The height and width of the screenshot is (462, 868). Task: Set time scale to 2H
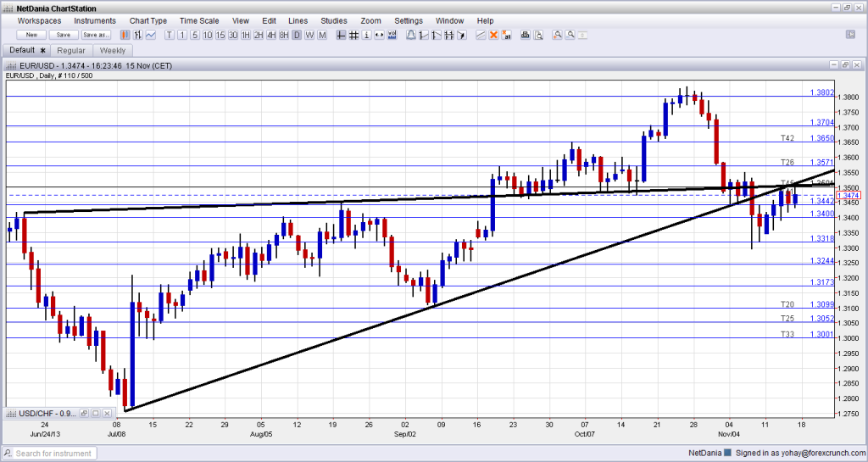coord(259,35)
